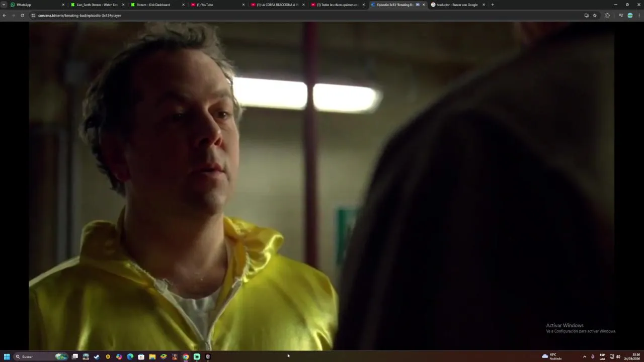
Task: Open the weather widget showing Nublado
Action: click(552, 356)
